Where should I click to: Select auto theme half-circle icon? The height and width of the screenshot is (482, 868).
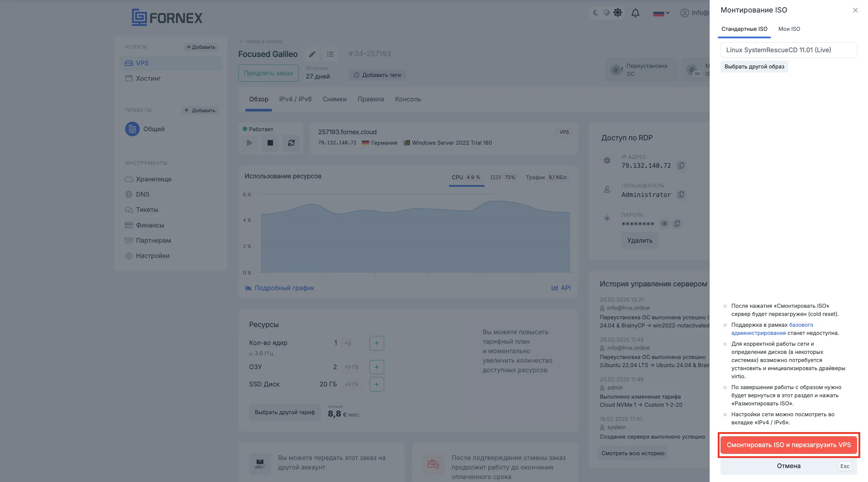point(607,13)
